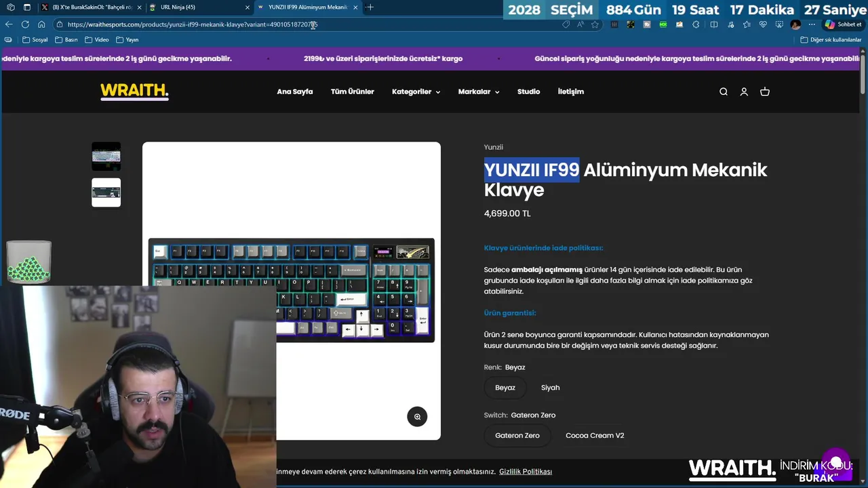This screenshot has width=868, height=488.
Task: Click the Gizlilik Politikası link
Action: (x=526, y=472)
